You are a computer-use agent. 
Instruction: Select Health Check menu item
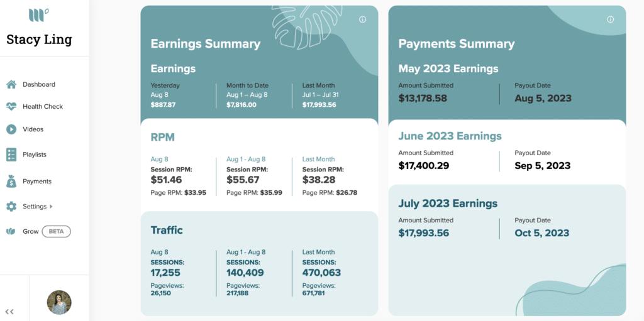pyautogui.click(x=43, y=107)
